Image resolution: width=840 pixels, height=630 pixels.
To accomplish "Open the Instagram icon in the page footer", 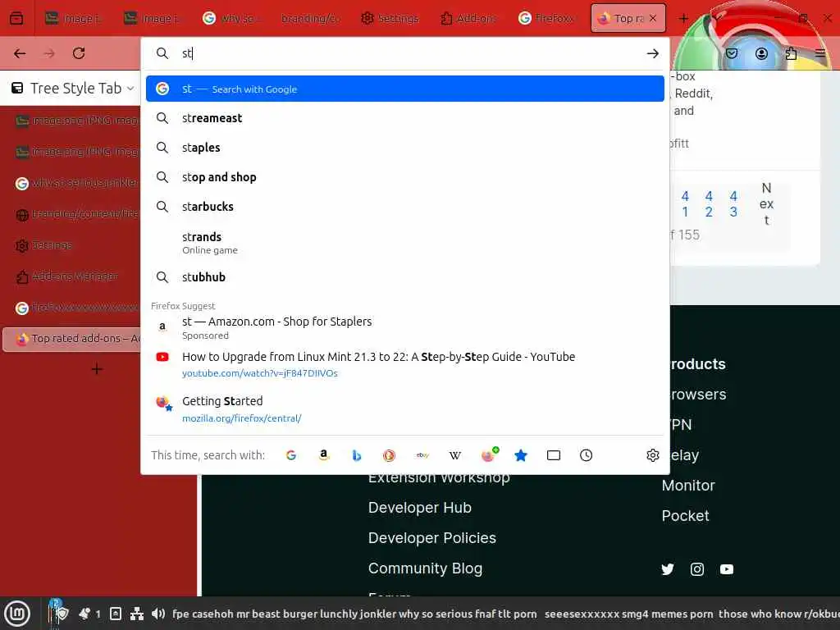I will point(697,569).
